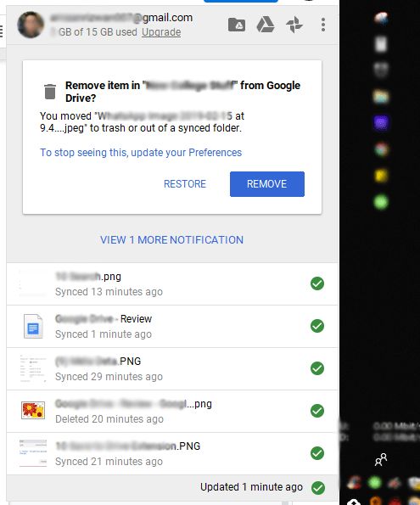Open the update your Preferences link
Screen dimensions: 420x505
point(141,152)
